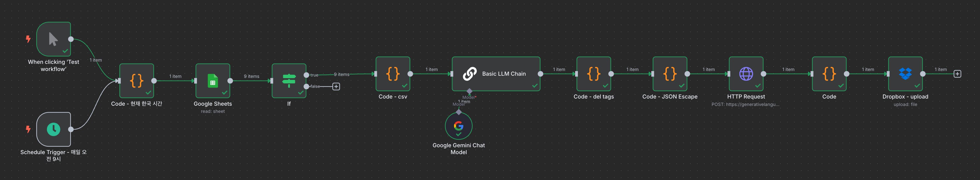Click the '1 item' label before Google Sheets
This screenshot has height=180, width=980.
point(175,76)
